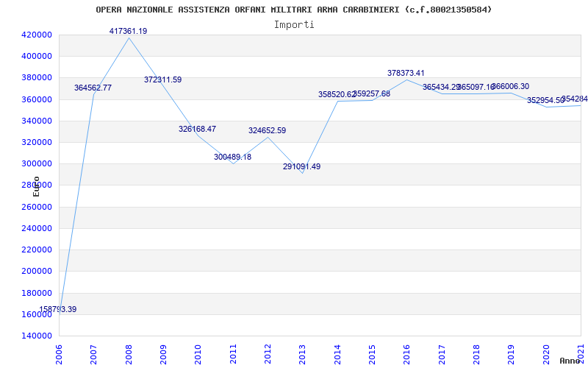Click the 2017 x-axis year label
The width and height of the screenshot is (588, 368).
pos(442,355)
